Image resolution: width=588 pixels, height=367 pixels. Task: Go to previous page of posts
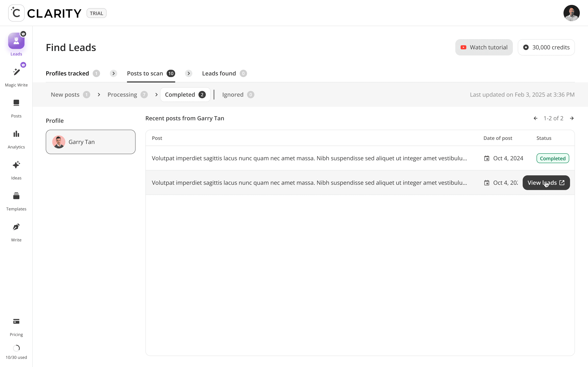[x=536, y=118]
